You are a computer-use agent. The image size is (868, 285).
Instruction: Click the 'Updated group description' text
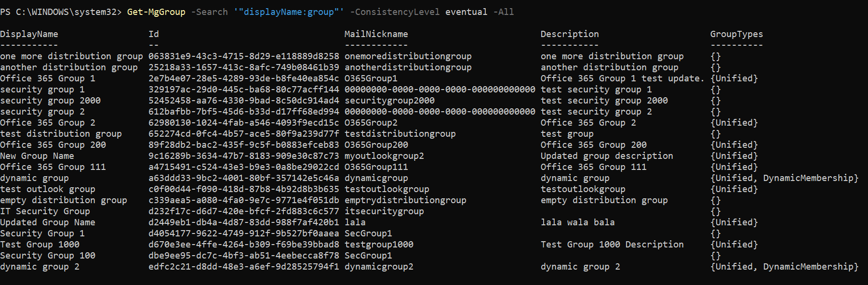(x=607, y=156)
